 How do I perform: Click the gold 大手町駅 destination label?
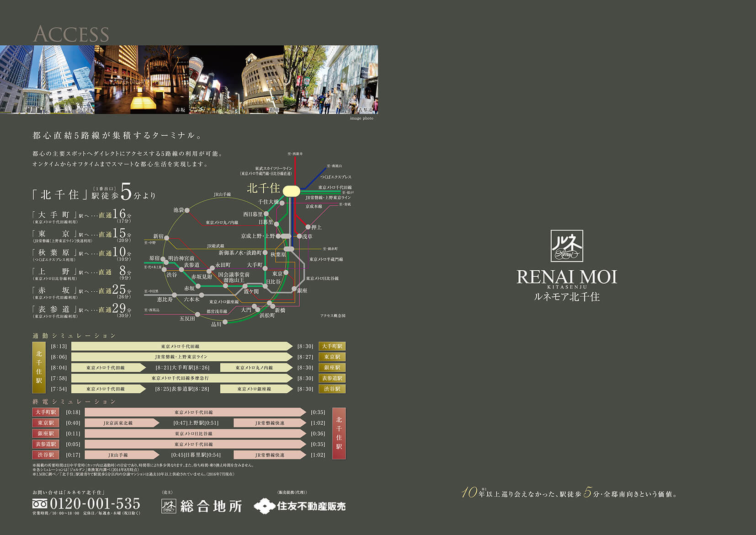point(332,346)
